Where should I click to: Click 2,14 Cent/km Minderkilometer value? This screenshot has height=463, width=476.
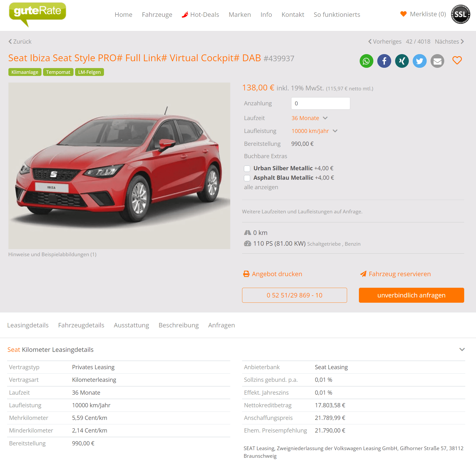(x=90, y=430)
